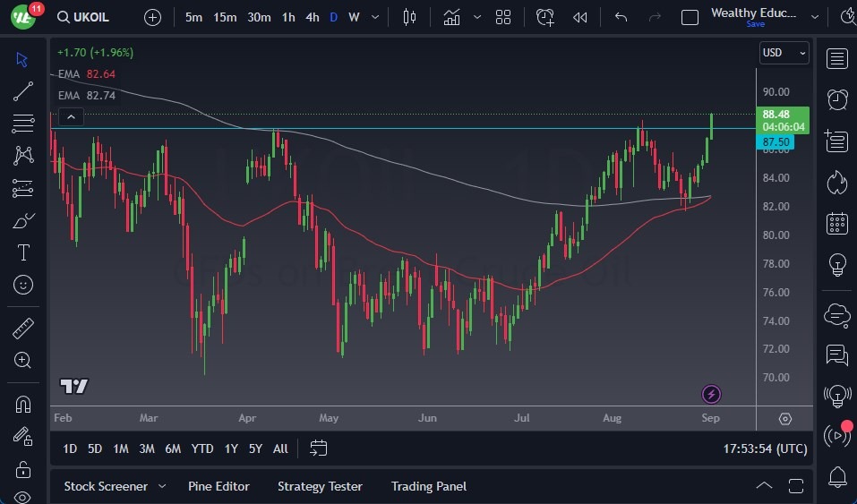Click the 87.50 horizontal line price label
This screenshot has width=857, height=504.
(x=776, y=142)
